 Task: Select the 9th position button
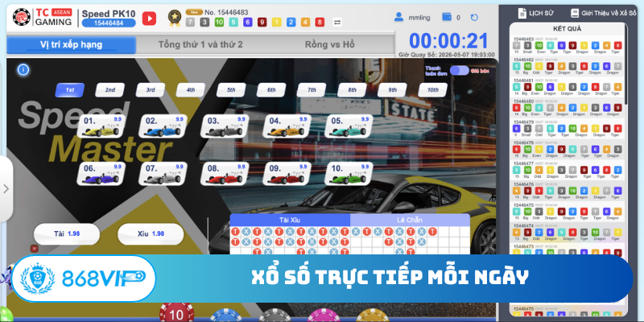tap(393, 90)
